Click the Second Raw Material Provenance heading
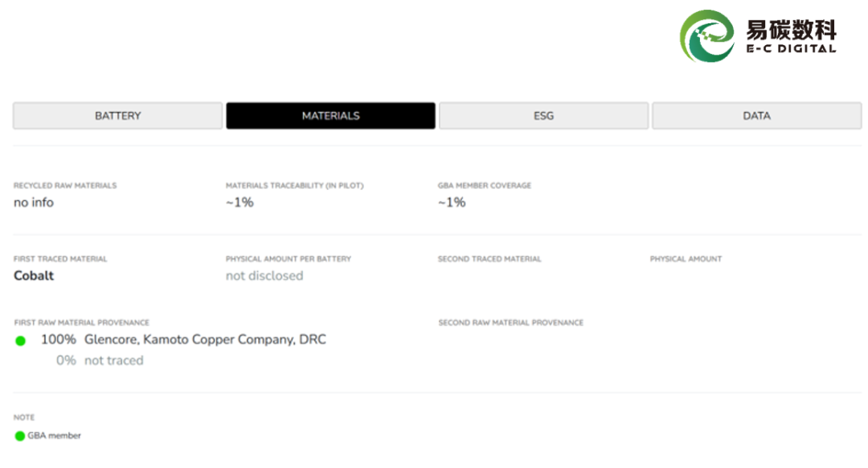 [x=510, y=322]
